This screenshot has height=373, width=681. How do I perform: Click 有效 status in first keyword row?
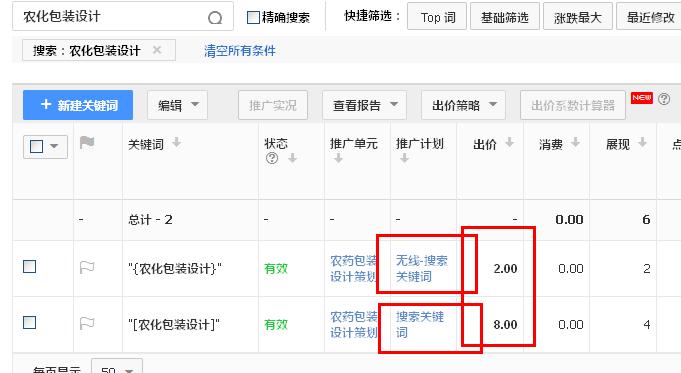tap(276, 268)
